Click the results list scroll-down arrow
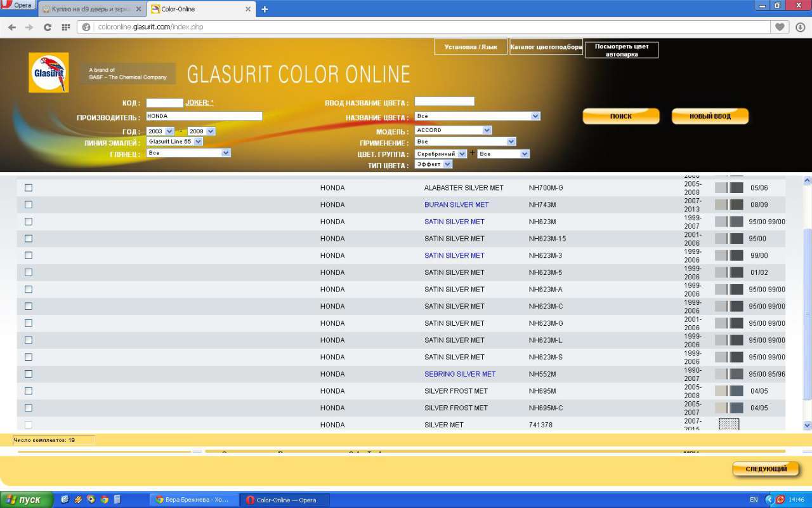Image resolution: width=812 pixels, height=508 pixels. [x=808, y=425]
